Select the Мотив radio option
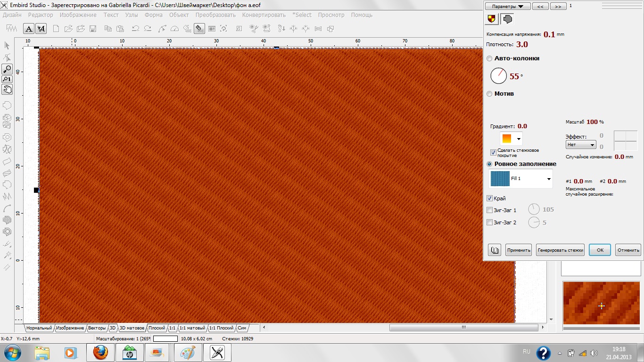The height and width of the screenshot is (362, 644). pyautogui.click(x=489, y=94)
